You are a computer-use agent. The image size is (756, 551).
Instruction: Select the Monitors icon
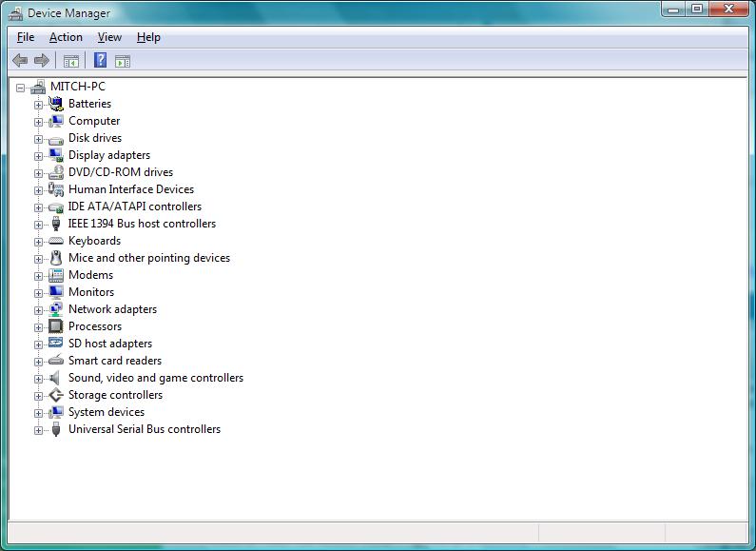(x=56, y=292)
